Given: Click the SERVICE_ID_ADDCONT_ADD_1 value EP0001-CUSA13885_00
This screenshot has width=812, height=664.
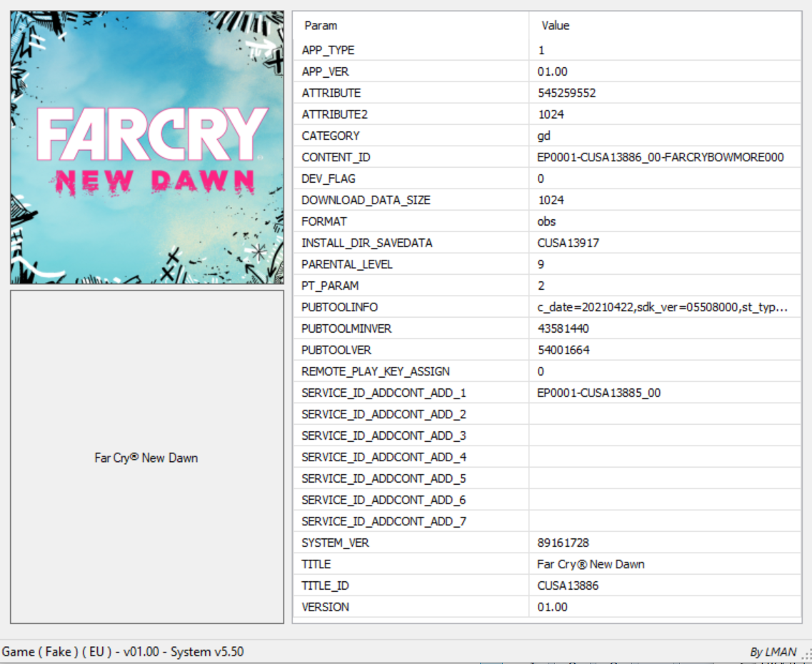Looking at the screenshot, I should click(x=598, y=393).
